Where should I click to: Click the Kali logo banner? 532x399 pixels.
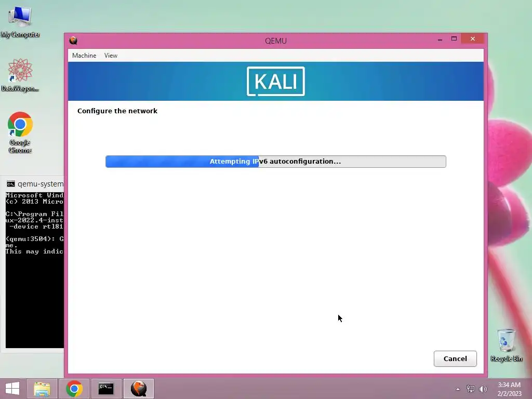point(275,81)
